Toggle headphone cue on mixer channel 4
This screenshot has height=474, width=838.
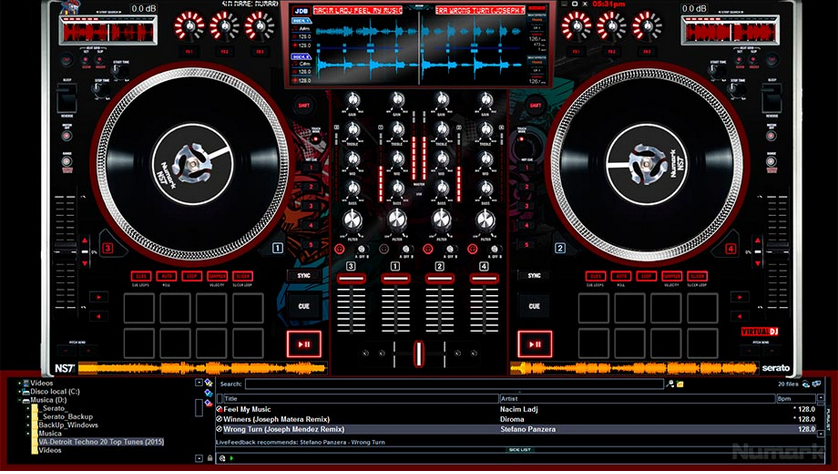click(x=472, y=249)
